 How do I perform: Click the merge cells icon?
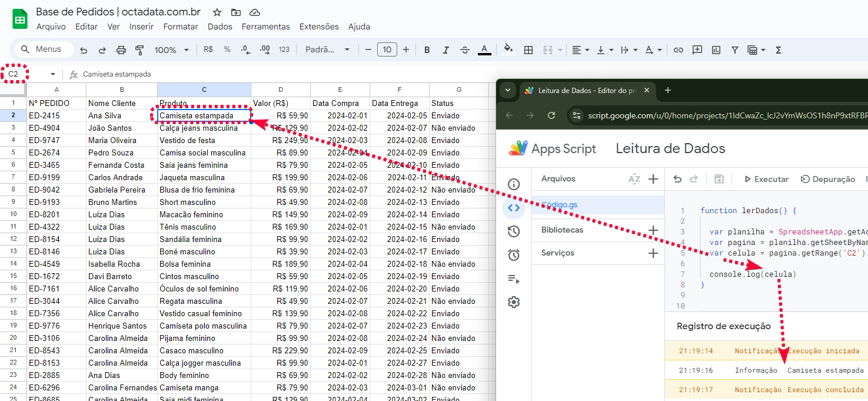(548, 50)
